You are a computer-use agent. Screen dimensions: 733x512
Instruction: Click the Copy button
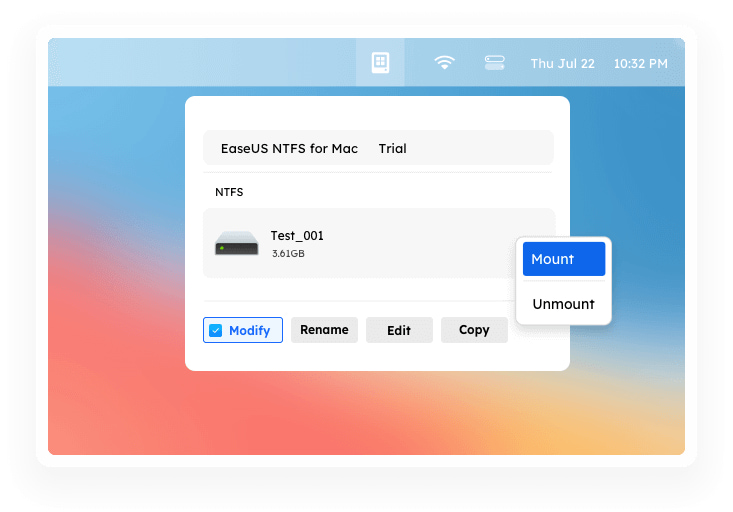474,330
